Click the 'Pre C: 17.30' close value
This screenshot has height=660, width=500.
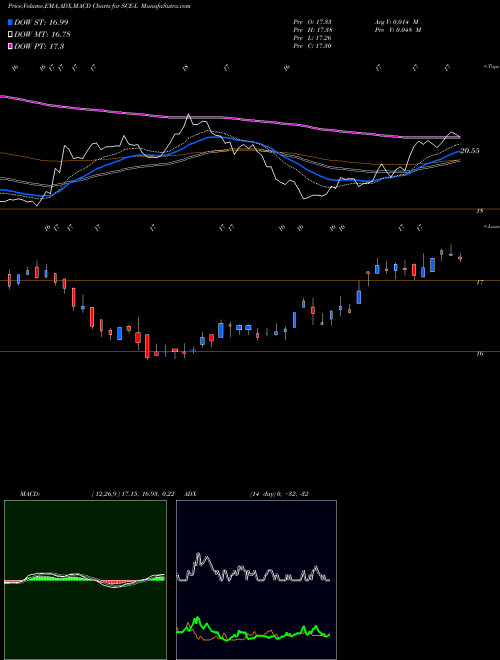click(312, 46)
